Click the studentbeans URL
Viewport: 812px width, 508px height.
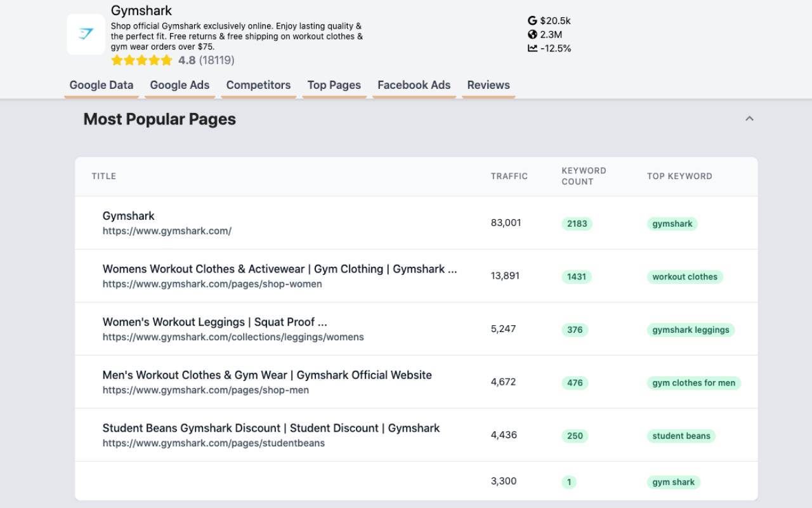[x=214, y=443]
